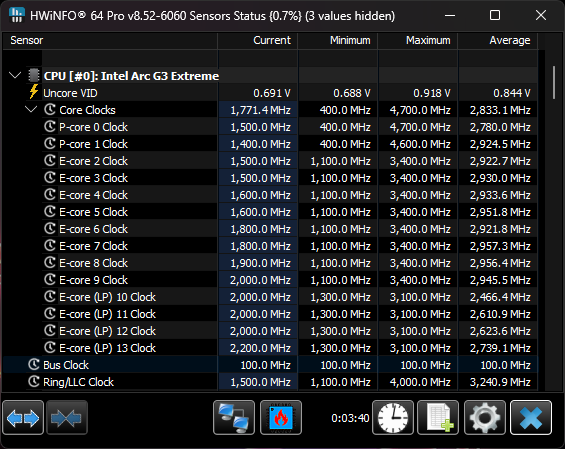Click Ring/LLC average value 3,240.9 MHz

pyautogui.click(x=500, y=382)
